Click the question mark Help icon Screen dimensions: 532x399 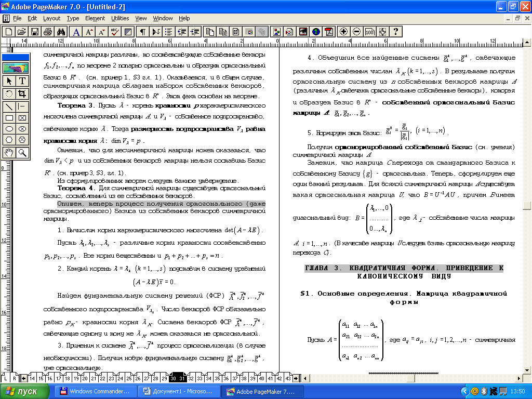pyautogui.click(x=395, y=32)
